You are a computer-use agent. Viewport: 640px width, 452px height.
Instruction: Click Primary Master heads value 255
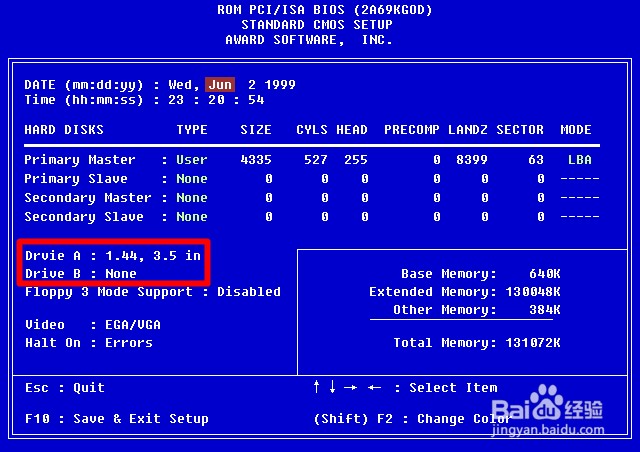(356, 159)
